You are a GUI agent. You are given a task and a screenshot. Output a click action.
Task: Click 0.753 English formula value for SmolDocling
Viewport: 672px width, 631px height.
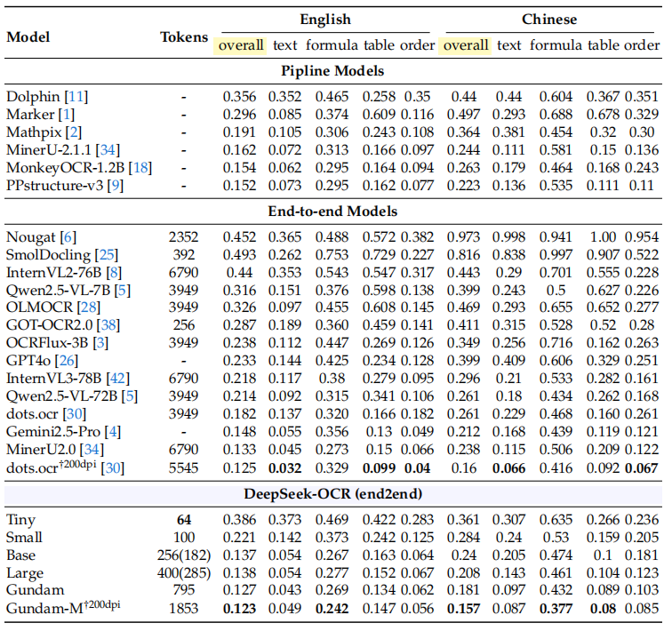(x=332, y=255)
